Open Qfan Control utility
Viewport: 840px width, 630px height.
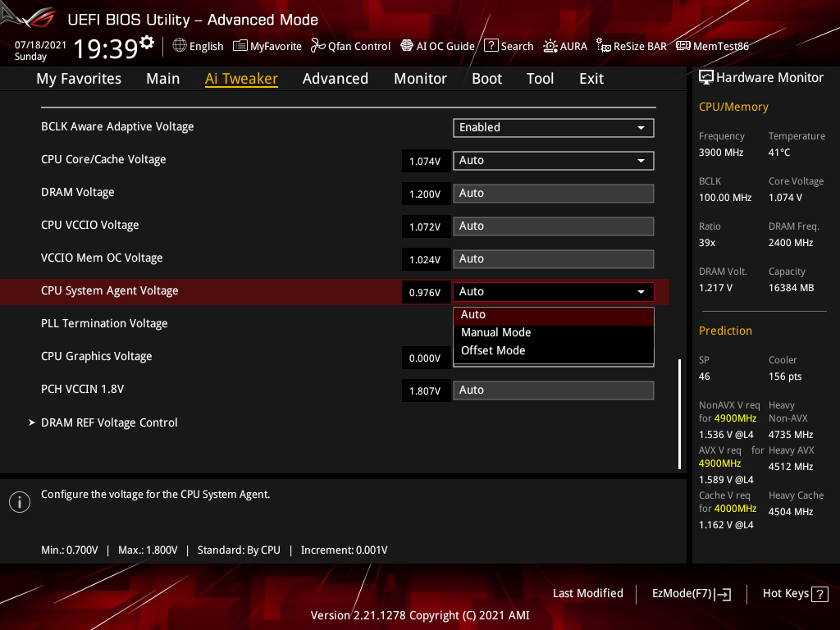coord(350,46)
